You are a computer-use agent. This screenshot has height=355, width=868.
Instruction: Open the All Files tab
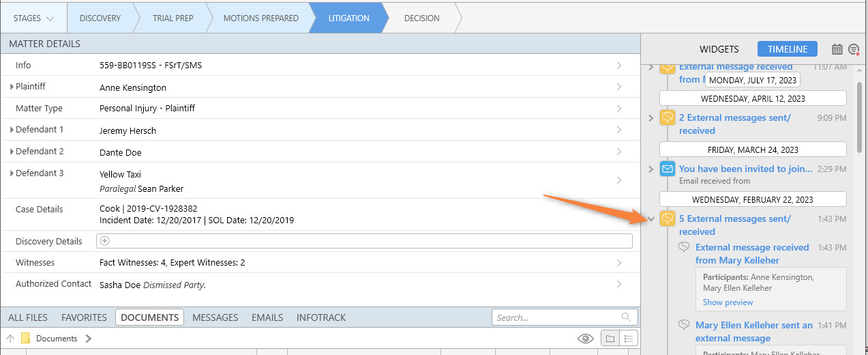pyautogui.click(x=28, y=317)
